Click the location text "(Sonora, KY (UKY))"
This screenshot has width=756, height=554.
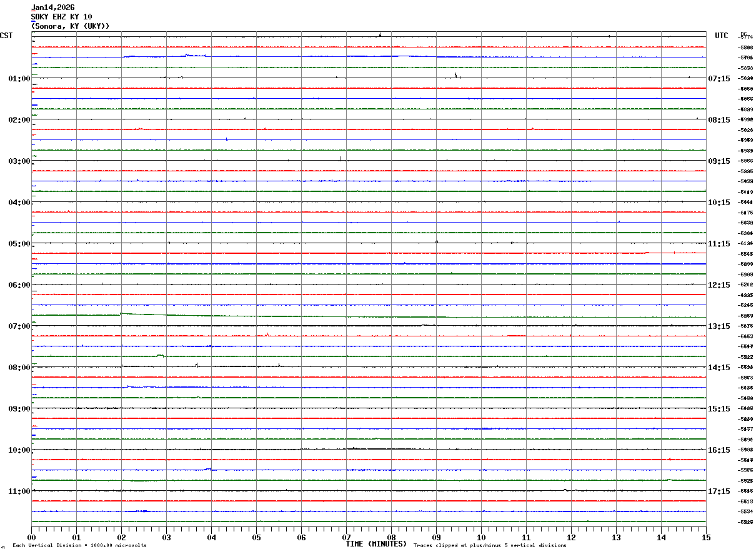coord(71,26)
